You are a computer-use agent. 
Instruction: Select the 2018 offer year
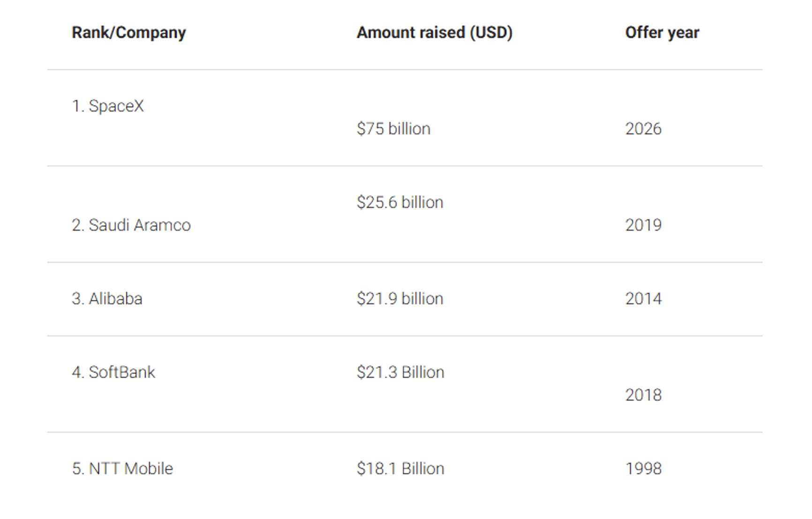pos(643,395)
